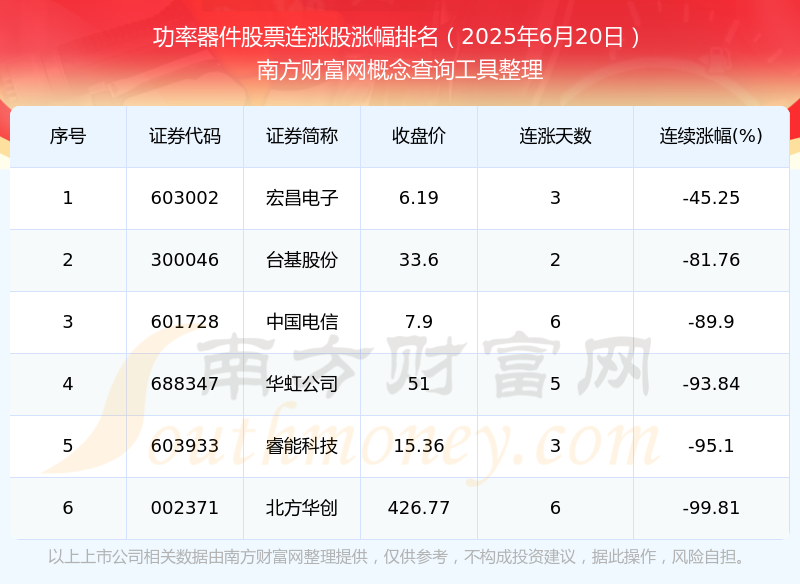Click stock code 603002
Image resolution: width=800 pixels, height=584 pixels.
(185, 198)
